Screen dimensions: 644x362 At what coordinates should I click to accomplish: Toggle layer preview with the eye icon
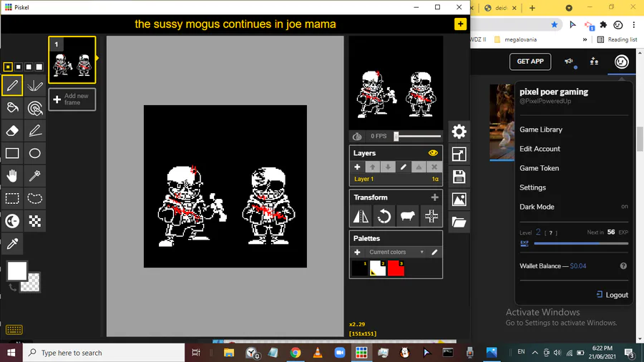coord(433,152)
